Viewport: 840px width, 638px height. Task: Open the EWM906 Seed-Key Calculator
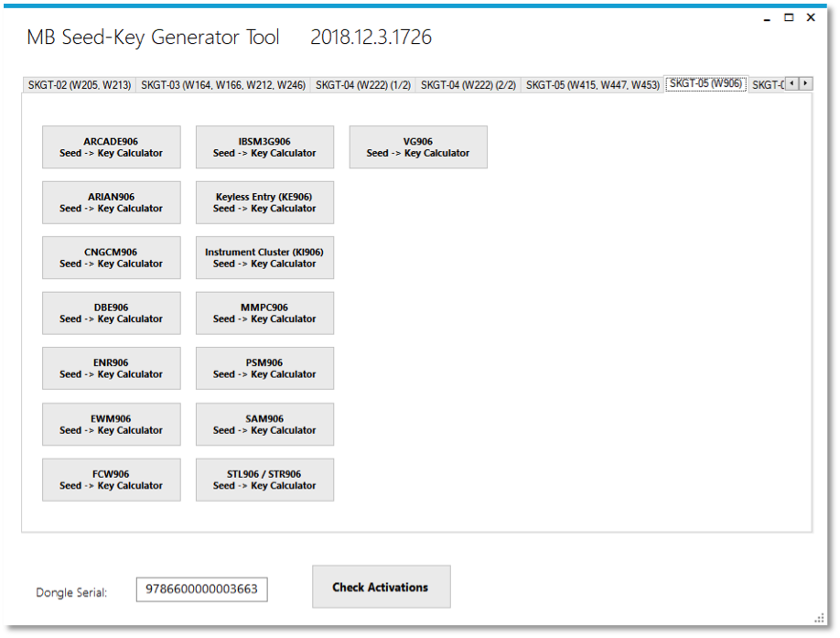pyautogui.click(x=112, y=424)
